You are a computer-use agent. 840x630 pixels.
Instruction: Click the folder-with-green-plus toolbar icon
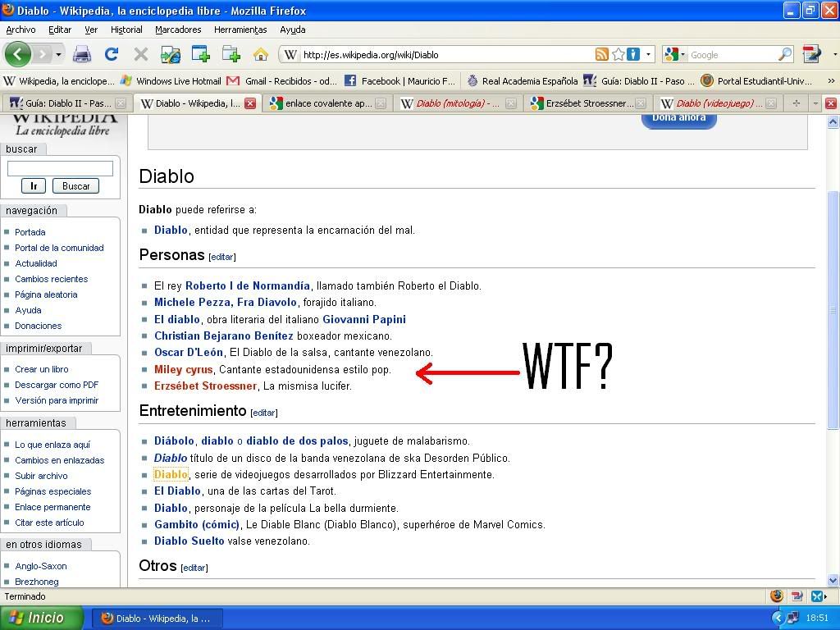(x=231, y=54)
